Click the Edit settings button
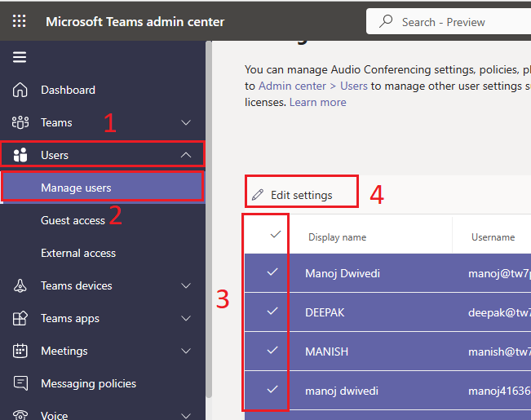The height and width of the screenshot is (420, 531). point(292,195)
